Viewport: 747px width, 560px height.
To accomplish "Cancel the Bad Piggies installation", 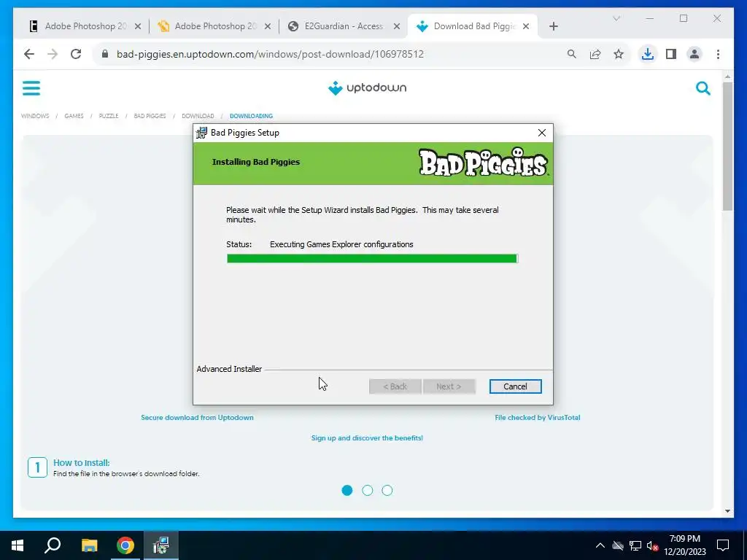I will pyautogui.click(x=515, y=386).
